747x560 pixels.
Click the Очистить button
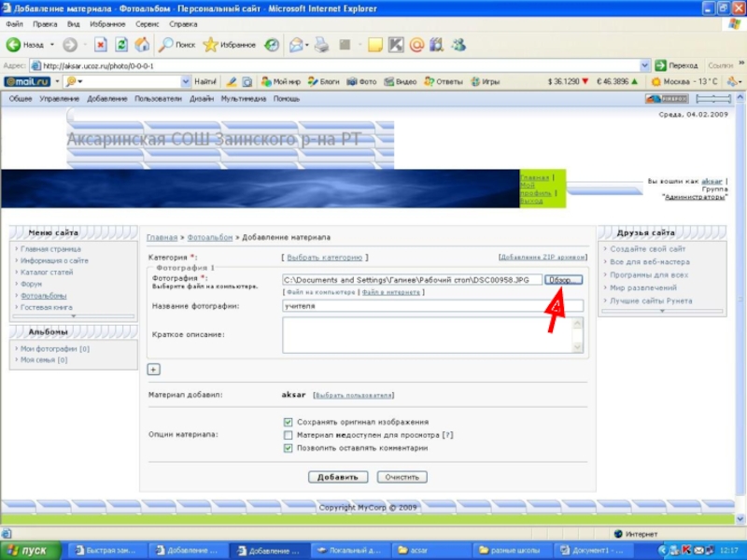(402, 477)
